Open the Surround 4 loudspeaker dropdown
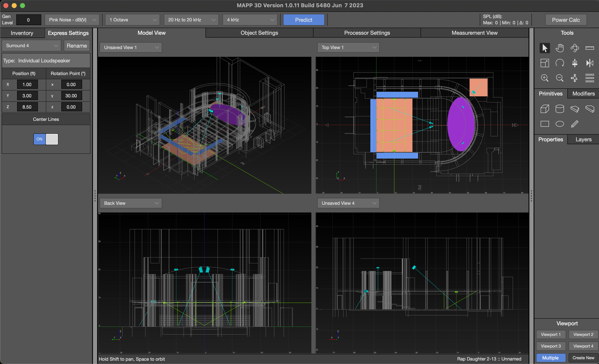The image size is (599, 364). point(32,46)
